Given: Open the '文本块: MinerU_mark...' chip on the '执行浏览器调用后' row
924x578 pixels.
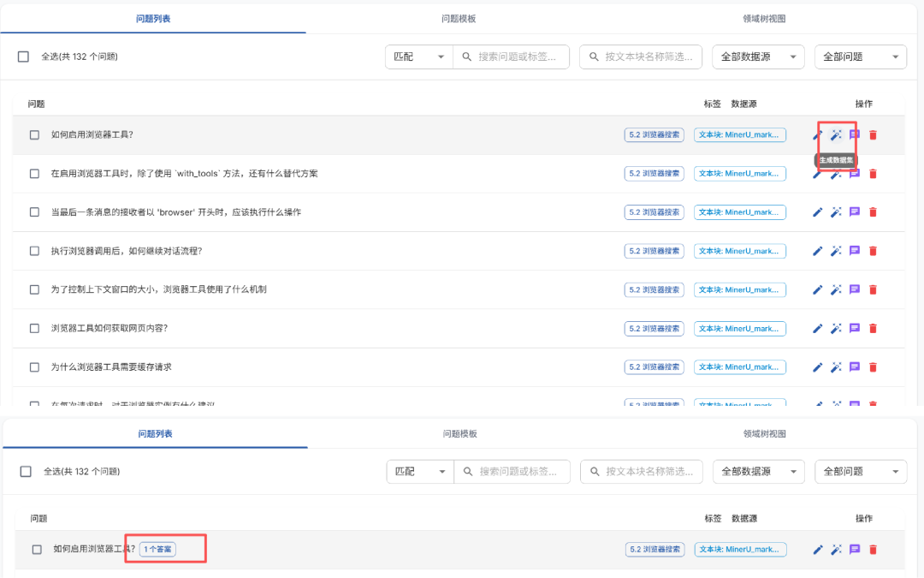Looking at the screenshot, I should pos(739,251).
